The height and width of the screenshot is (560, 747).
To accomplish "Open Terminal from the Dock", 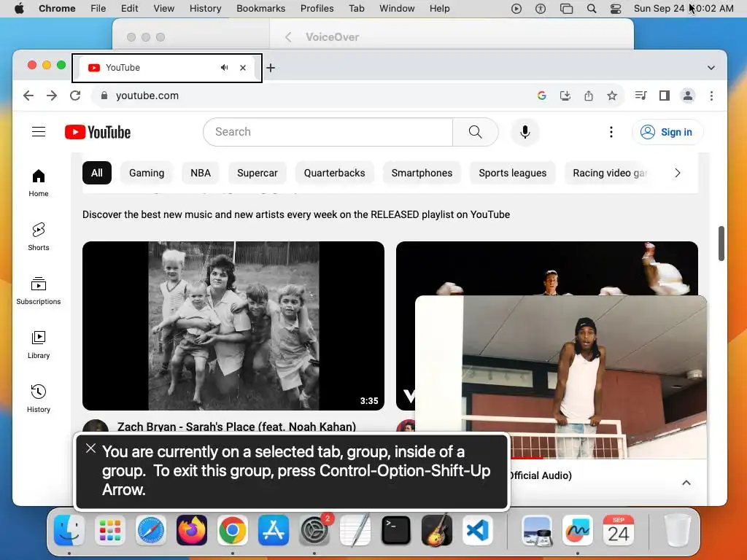I will [x=396, y=530].
